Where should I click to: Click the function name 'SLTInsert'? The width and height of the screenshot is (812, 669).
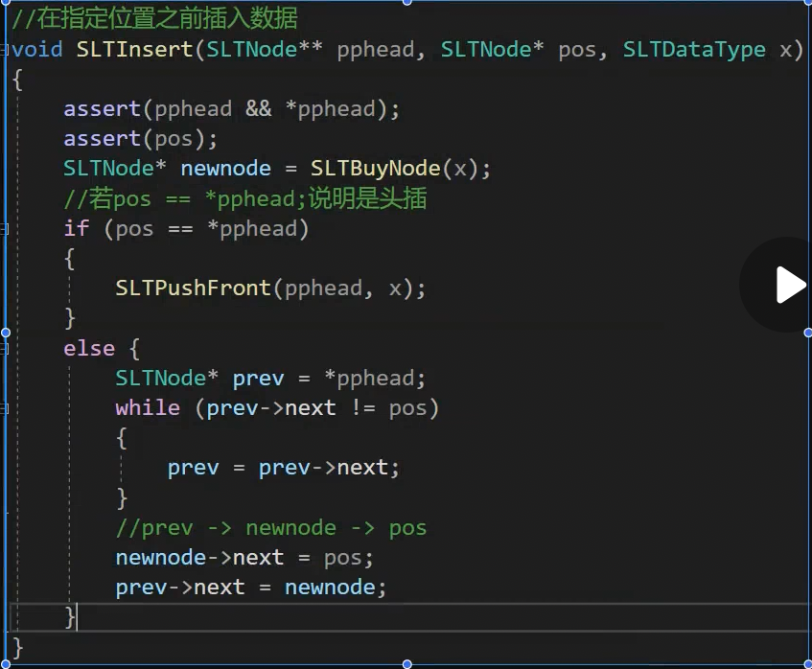tap(134, 50)
